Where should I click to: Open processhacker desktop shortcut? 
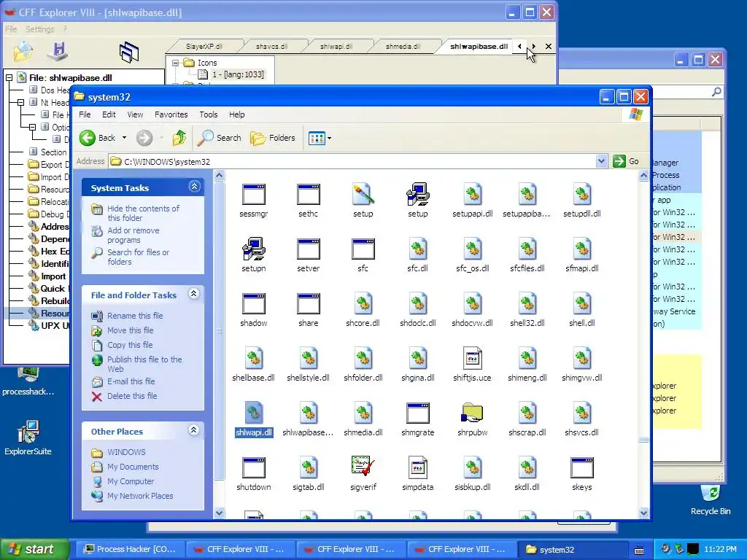click(x=28, y=382)
